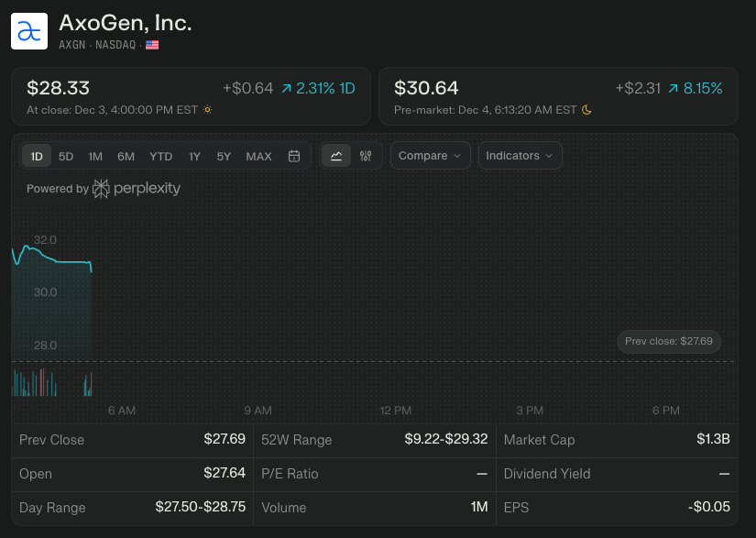Select the 5D time range tab
Viewport: 756px width, 538px height.
(x=66, y=156)
